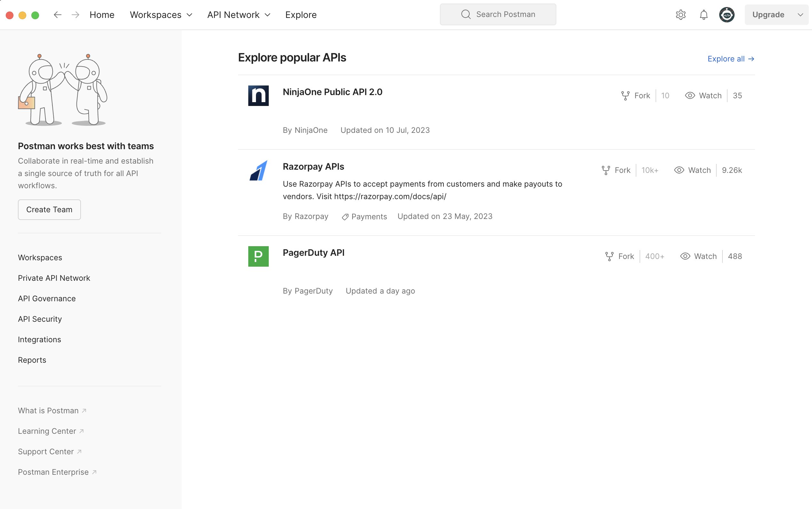Screen dimensions: 812x509
Task: Watch the NinjaOne Public API
Action: (703, 96)
